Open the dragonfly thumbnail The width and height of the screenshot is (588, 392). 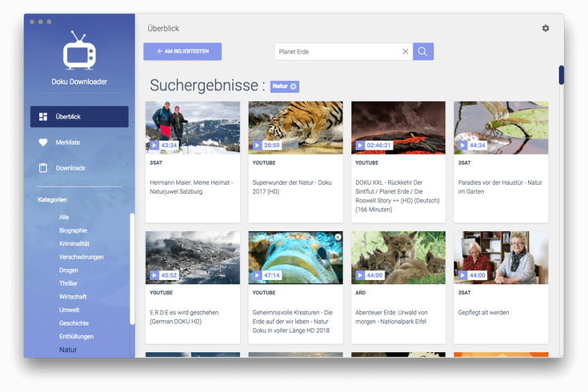tap(501, 127)
